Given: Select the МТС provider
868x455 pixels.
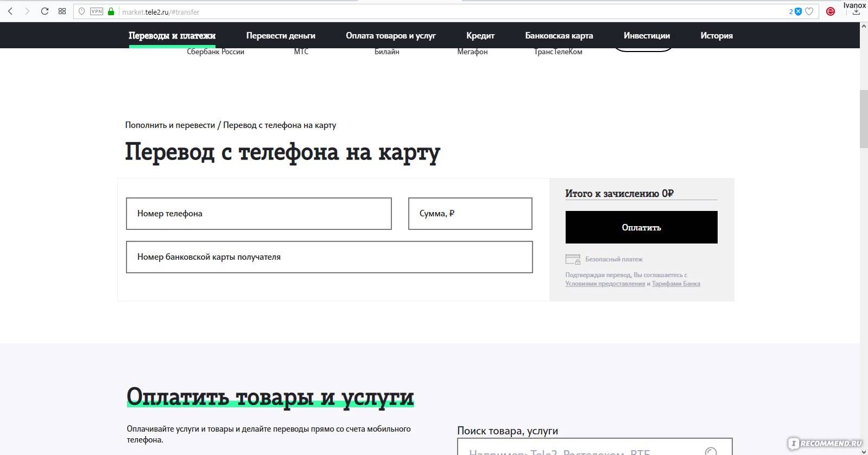Looking at the screenshot, I should coord(301,52).
